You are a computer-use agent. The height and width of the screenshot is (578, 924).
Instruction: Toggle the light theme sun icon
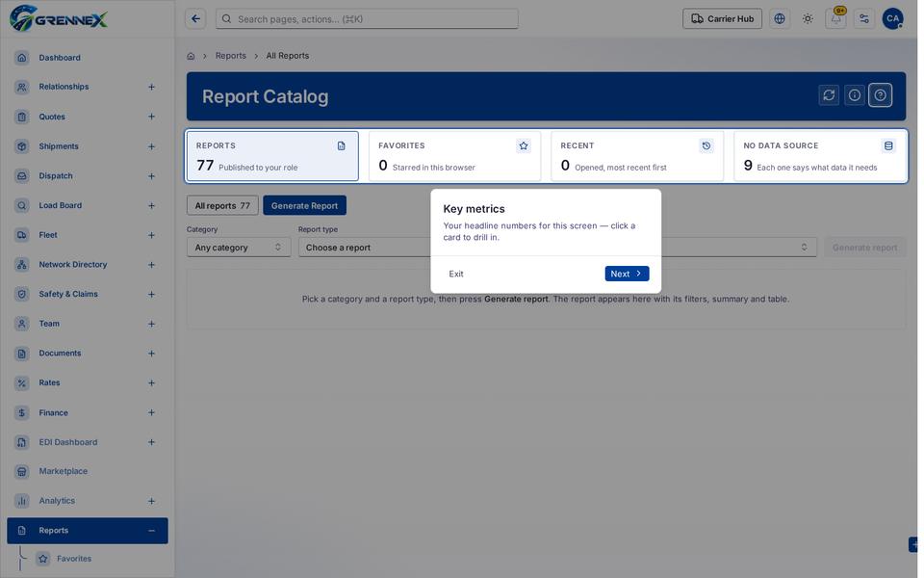[808, 19]
